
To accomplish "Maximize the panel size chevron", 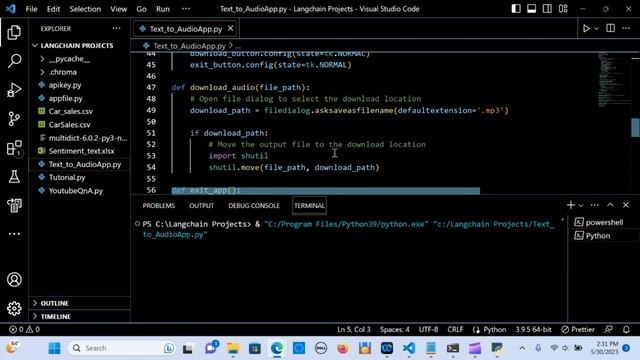I will tap(610, 205).
